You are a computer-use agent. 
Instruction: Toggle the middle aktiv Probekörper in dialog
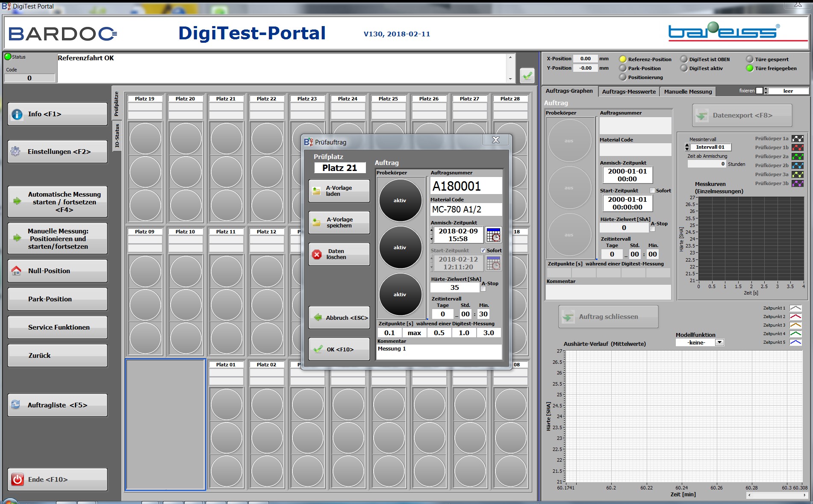coord(400,248)
